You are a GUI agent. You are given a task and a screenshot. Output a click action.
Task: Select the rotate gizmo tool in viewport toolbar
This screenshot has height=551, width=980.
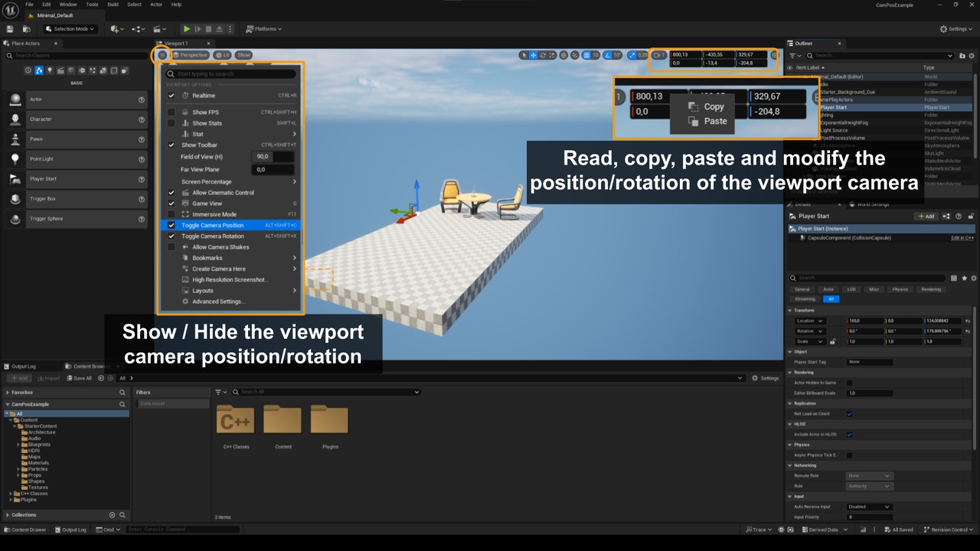[x=543, y=55]
